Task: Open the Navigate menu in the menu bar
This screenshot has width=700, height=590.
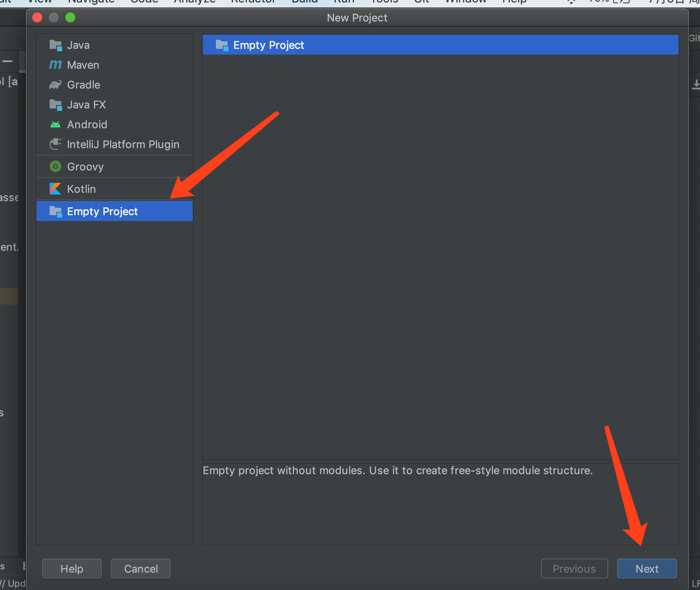Action: click(91, 2)
